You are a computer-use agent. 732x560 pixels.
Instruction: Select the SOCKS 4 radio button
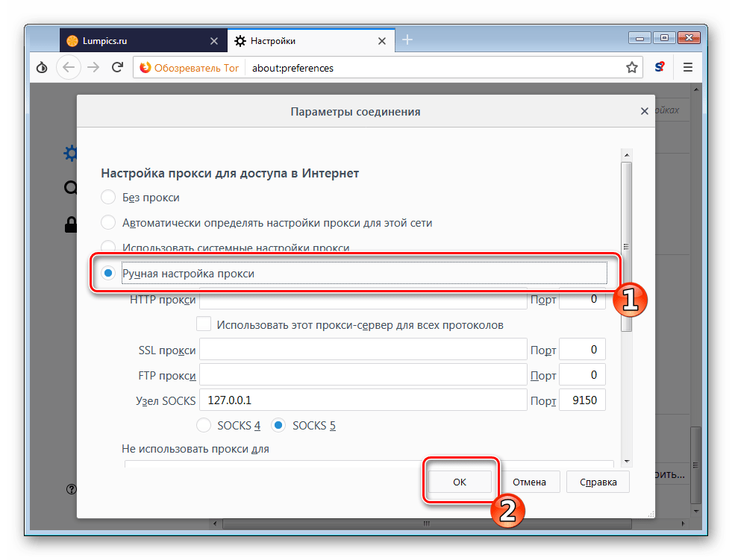coord(203,426)
